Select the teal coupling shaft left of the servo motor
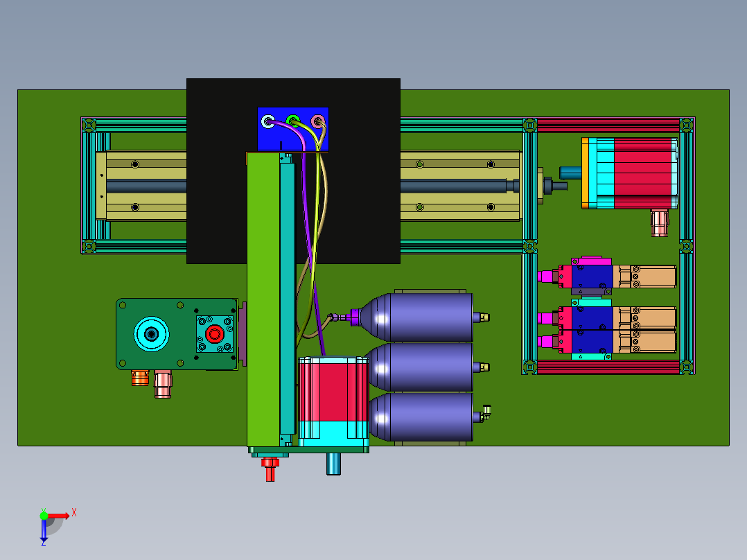 tap(570, 173)
